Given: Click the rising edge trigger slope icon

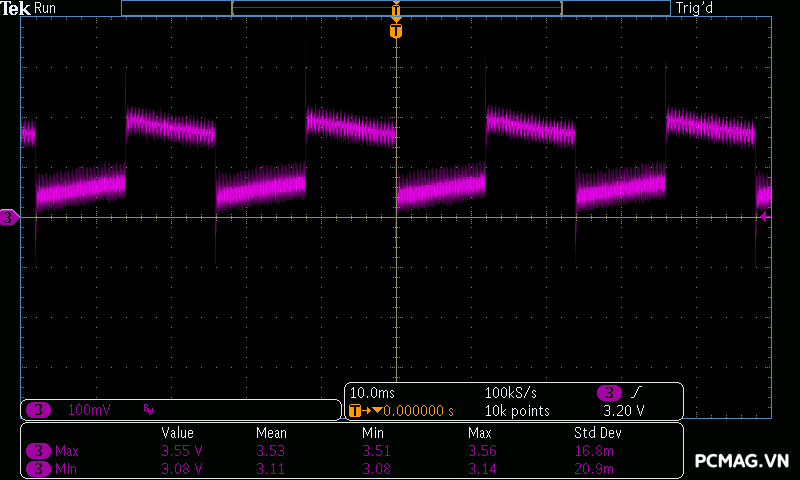Looking at the screenshot, I should 636,392.
